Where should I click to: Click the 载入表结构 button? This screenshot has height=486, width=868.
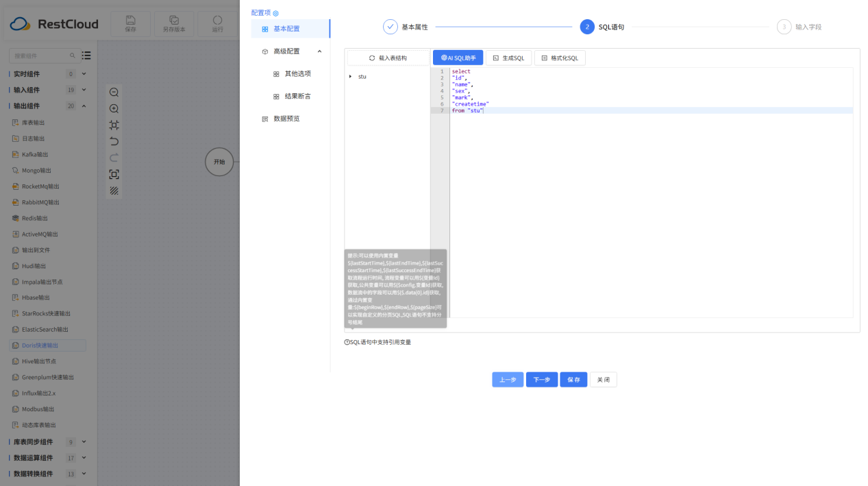point(388,58)
